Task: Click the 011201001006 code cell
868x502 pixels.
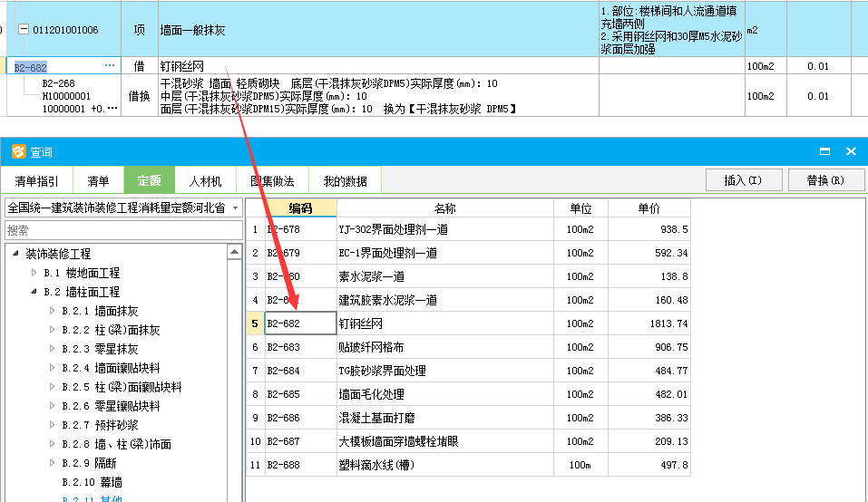Action: coord(65,30)
